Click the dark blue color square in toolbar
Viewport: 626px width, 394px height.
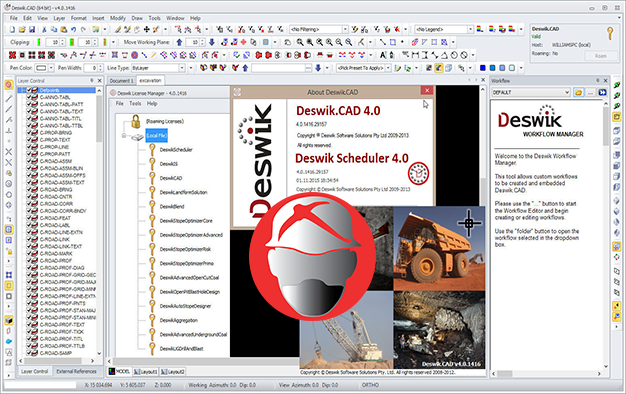click(x=483, y=68)
